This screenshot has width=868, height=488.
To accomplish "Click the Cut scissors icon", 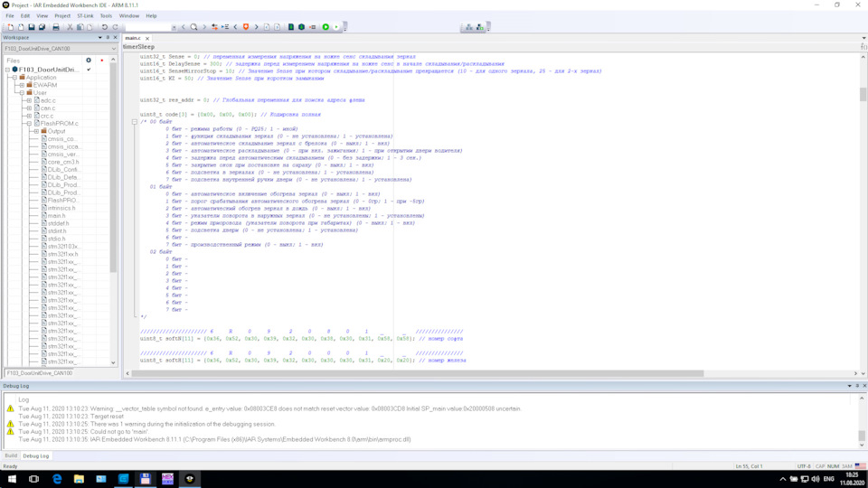I will [x=70, y=27].
